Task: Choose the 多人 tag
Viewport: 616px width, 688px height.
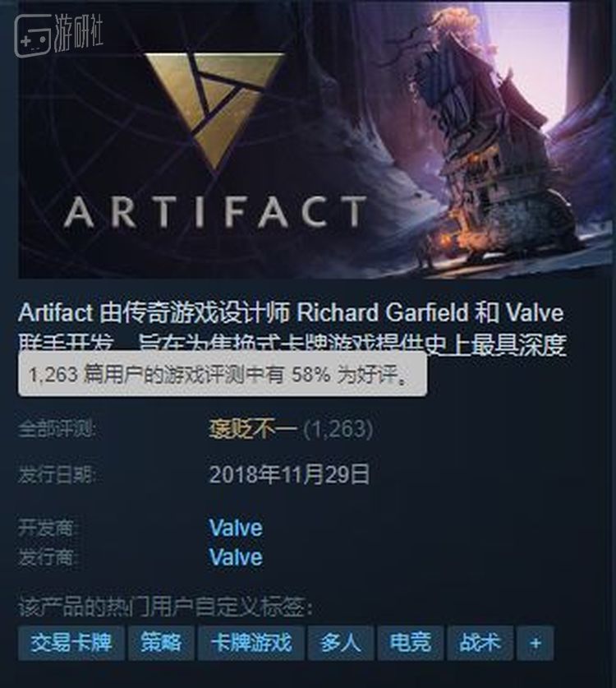Action: click(341, 644)
